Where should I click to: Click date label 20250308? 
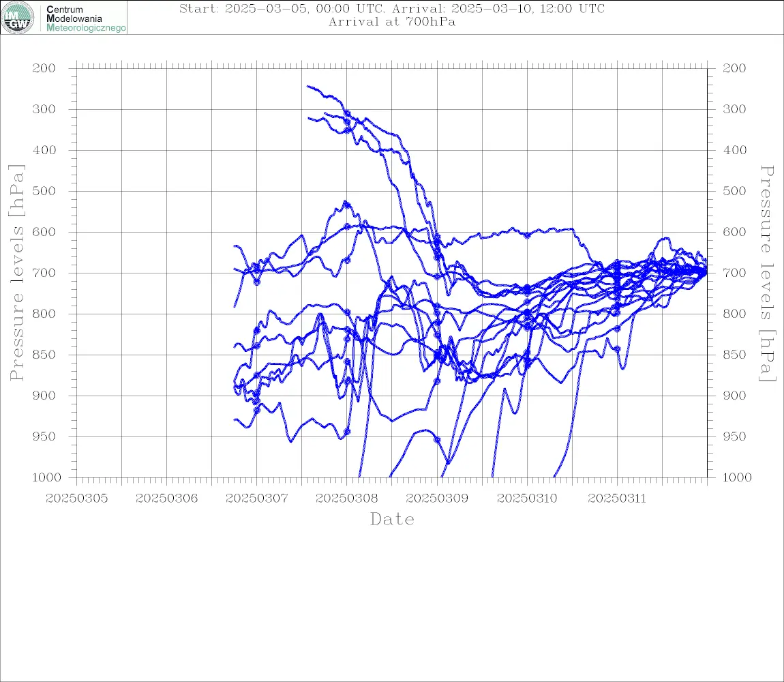[347, 499]
